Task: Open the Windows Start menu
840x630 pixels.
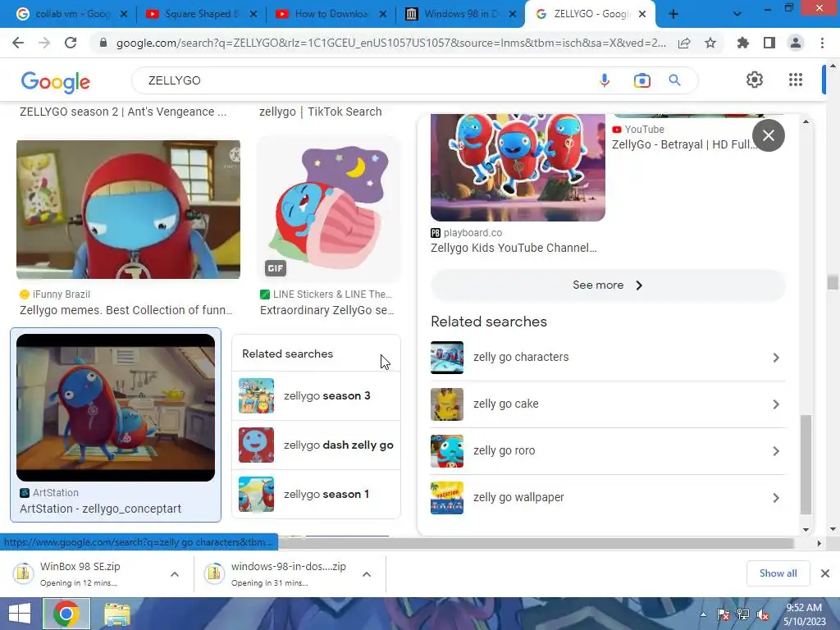Action: click(x=20, y=614)
